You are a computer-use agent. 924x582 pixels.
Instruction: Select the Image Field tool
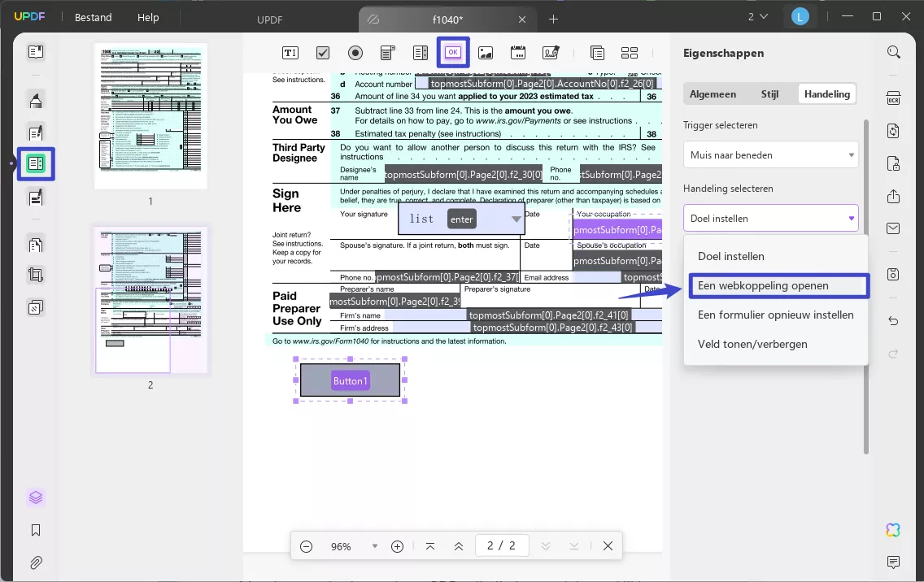coord(486,53)
